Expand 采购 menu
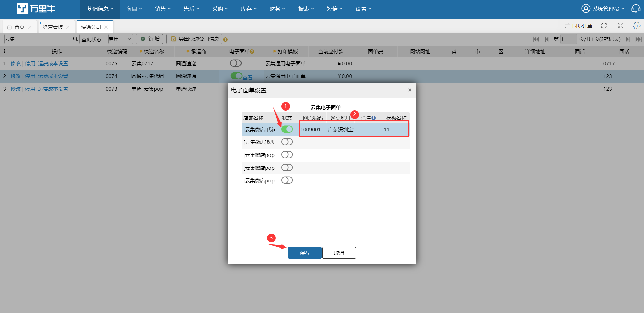This screenshot has width=644, height=313. coord(220,9)
